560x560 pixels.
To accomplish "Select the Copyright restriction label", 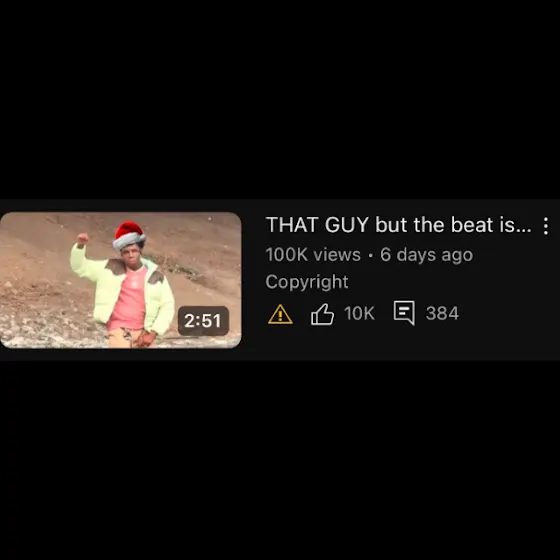I will click(307, 282).
